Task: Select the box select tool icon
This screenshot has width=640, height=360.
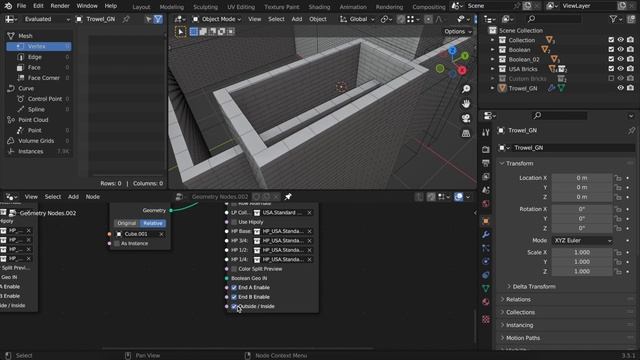Action: point(180,31)
